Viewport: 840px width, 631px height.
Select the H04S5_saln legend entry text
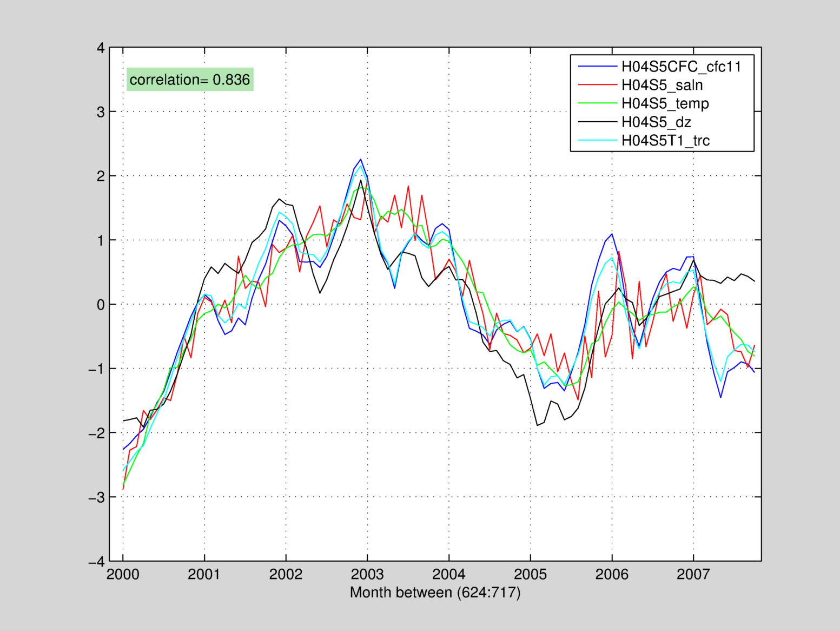[x=662, y=85]
